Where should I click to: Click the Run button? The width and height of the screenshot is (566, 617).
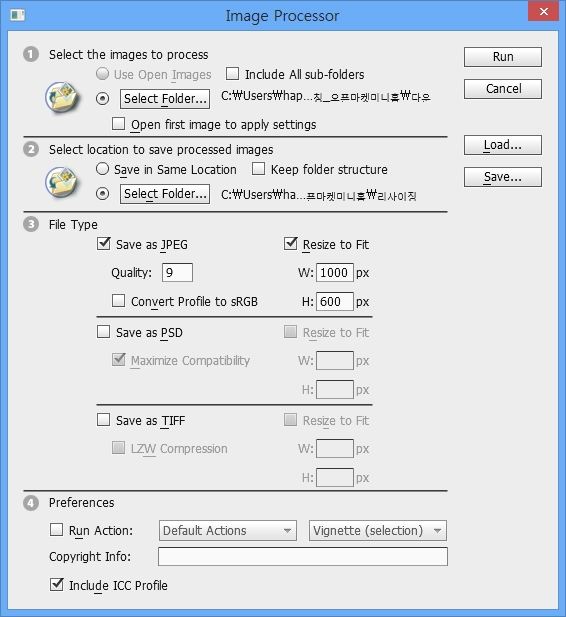click(503, 57)
